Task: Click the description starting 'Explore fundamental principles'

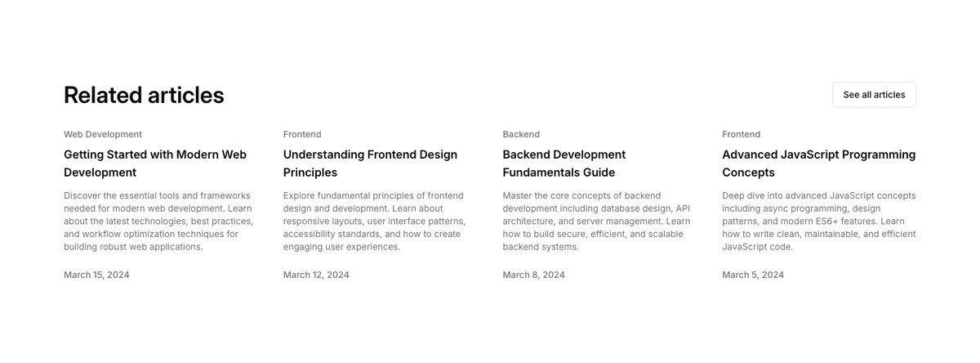Action: point(375,222)
